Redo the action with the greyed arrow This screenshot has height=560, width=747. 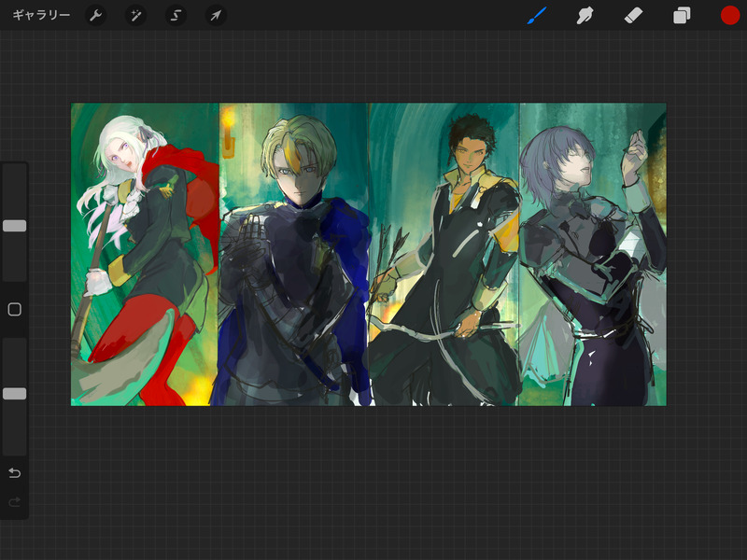(15, 502)
